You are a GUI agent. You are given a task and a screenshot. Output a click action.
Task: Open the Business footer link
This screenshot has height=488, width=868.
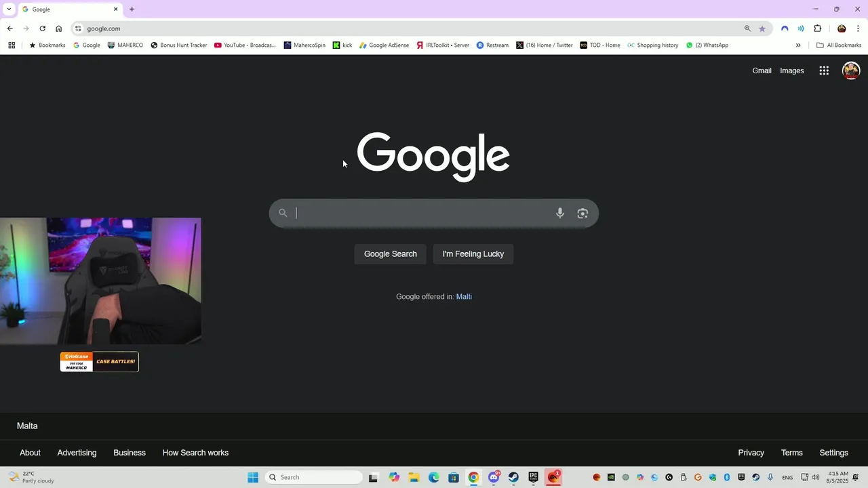click(x=130, y=453)
